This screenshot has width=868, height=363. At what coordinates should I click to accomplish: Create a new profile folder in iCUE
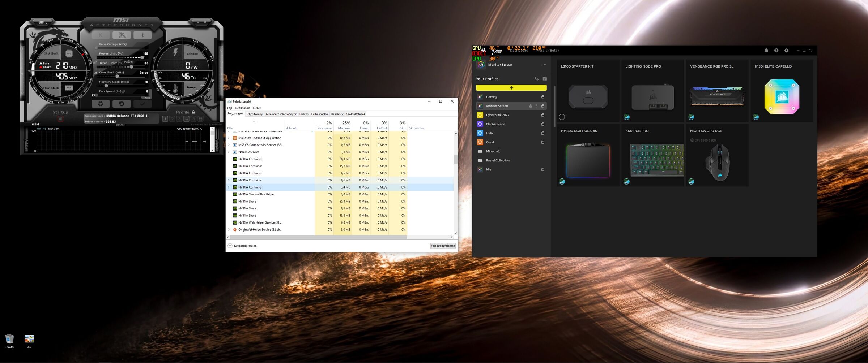pos(545,79)
